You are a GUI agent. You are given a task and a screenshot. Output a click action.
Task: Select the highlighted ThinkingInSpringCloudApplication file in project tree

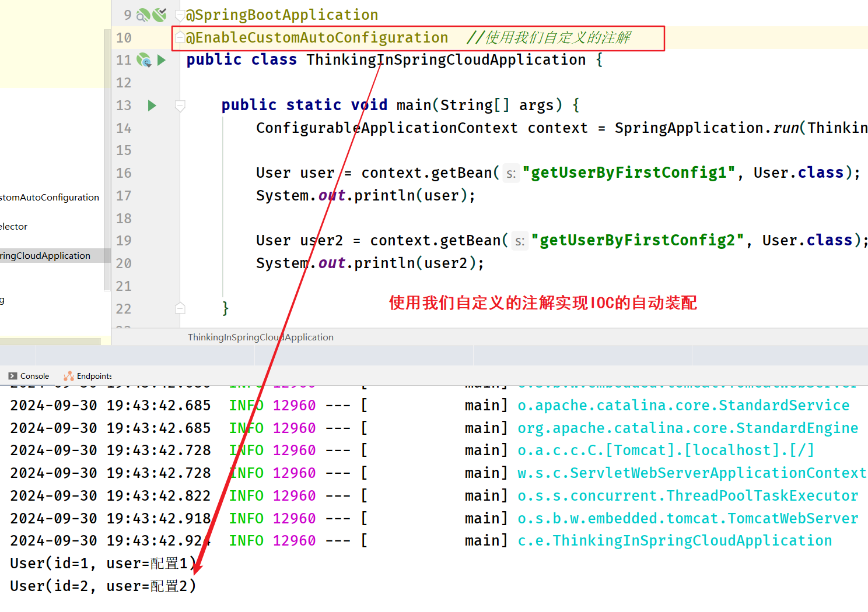[45, 256]
